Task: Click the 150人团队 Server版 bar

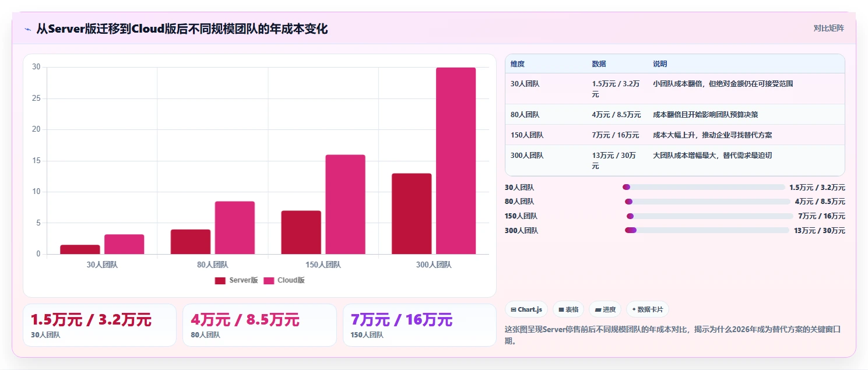Action: tap(301, 232)
